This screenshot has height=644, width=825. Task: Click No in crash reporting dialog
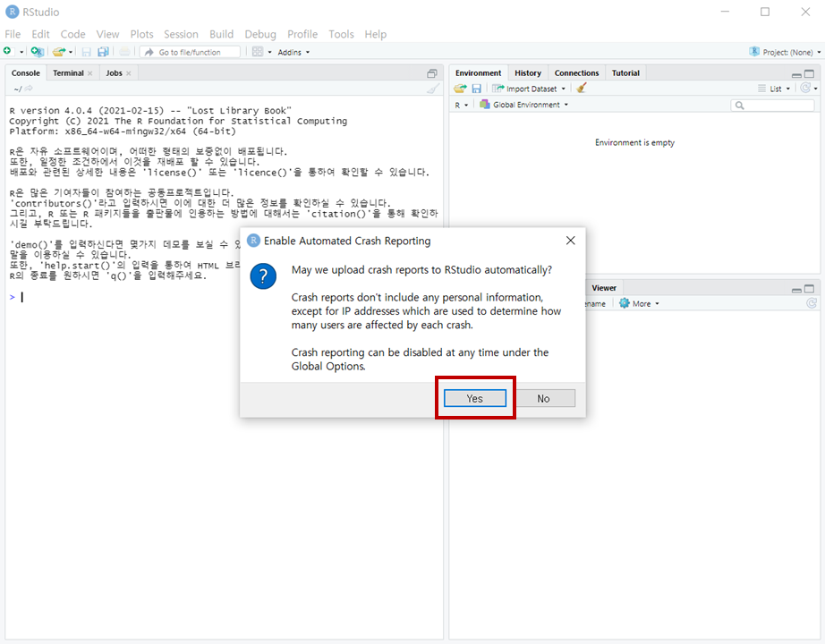tap(543, 398)
